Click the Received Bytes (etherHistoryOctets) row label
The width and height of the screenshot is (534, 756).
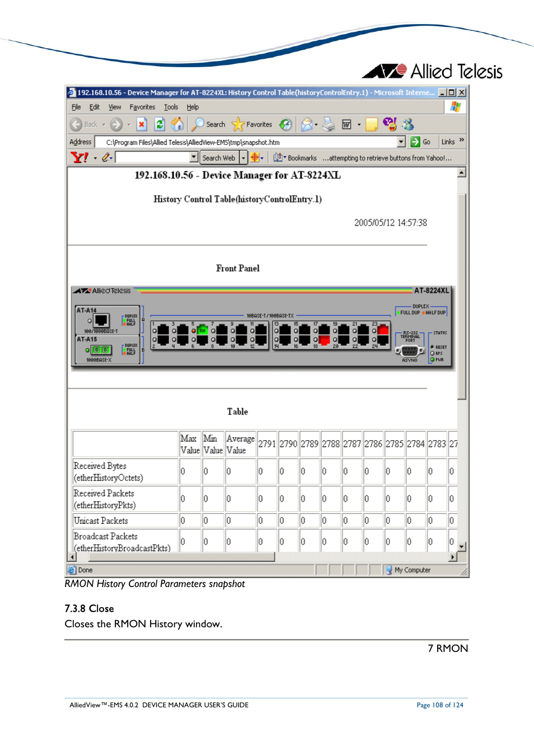pyautogui.click(x=108, y=472)
